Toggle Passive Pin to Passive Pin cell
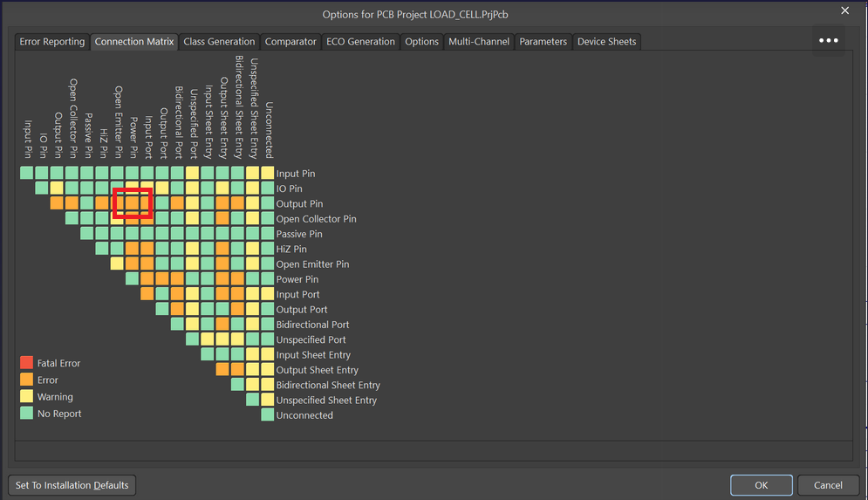Viewport: 868px width, 500px height. pyautogui.click(x=87, y=233)
